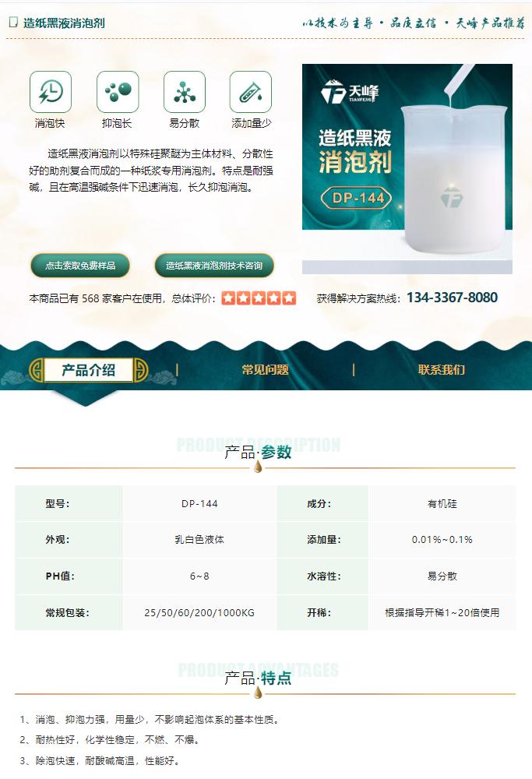Click the 天峰 brand logo on product image
532x779 pixels.
click(350, 92)
